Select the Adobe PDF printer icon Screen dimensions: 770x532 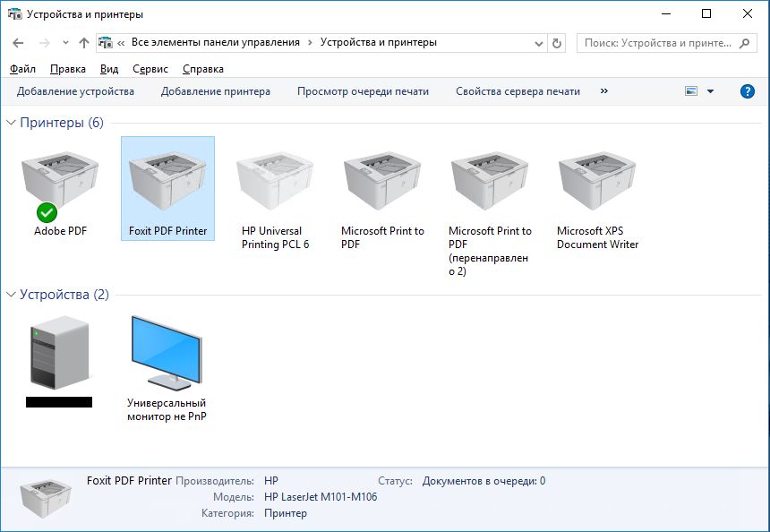coord(60,182)
